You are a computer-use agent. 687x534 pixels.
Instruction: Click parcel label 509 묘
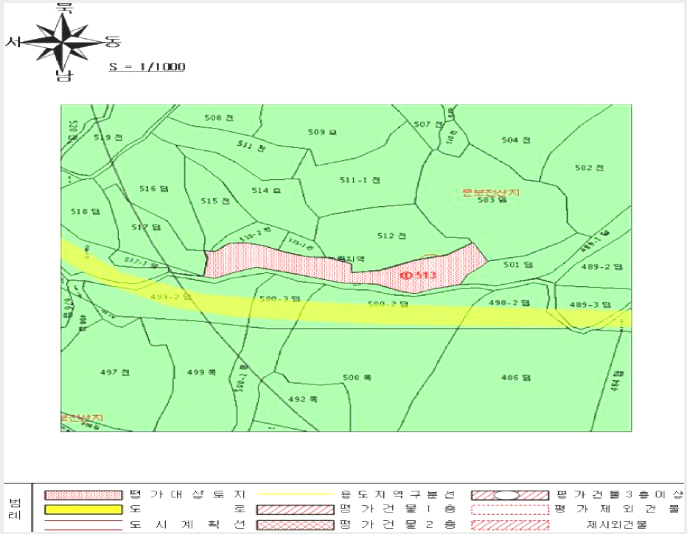point(322,132)
